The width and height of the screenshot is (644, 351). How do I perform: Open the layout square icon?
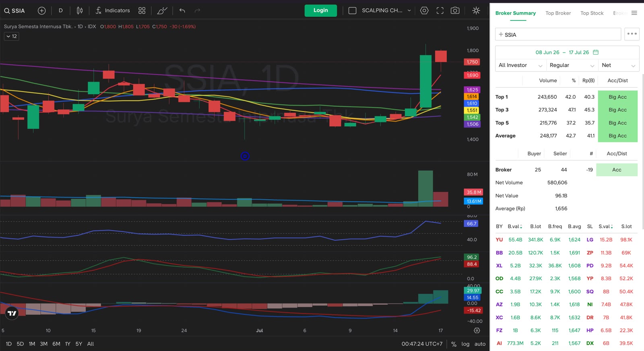point(352,10)
